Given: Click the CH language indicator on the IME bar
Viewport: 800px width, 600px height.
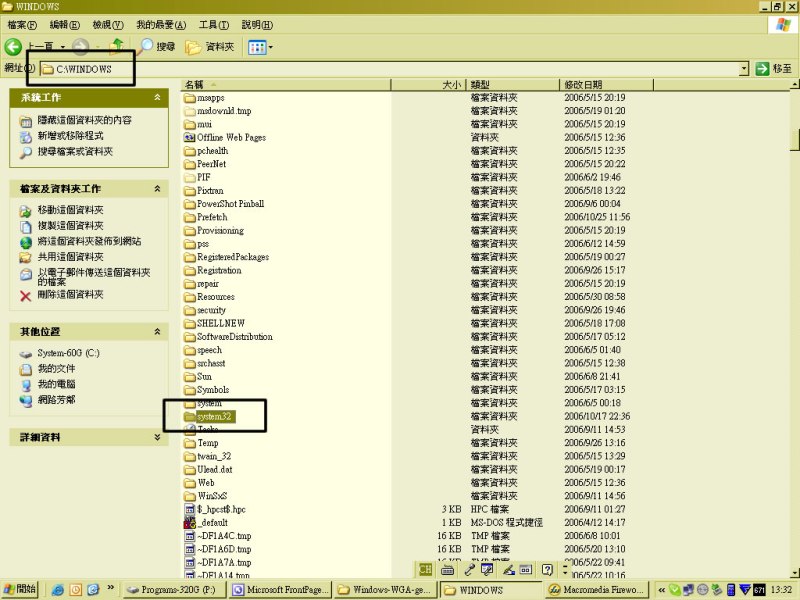Looking at the screenshot, I should click(x=426, y=569).
